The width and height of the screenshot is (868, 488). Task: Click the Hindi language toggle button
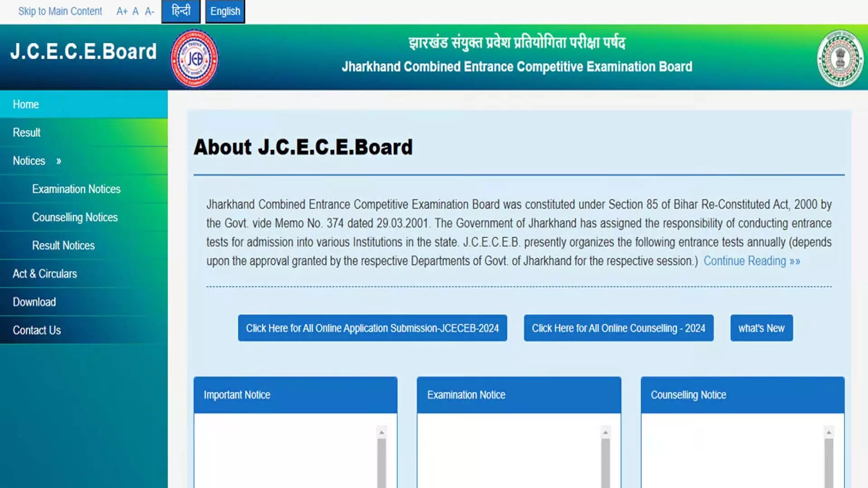181,11
